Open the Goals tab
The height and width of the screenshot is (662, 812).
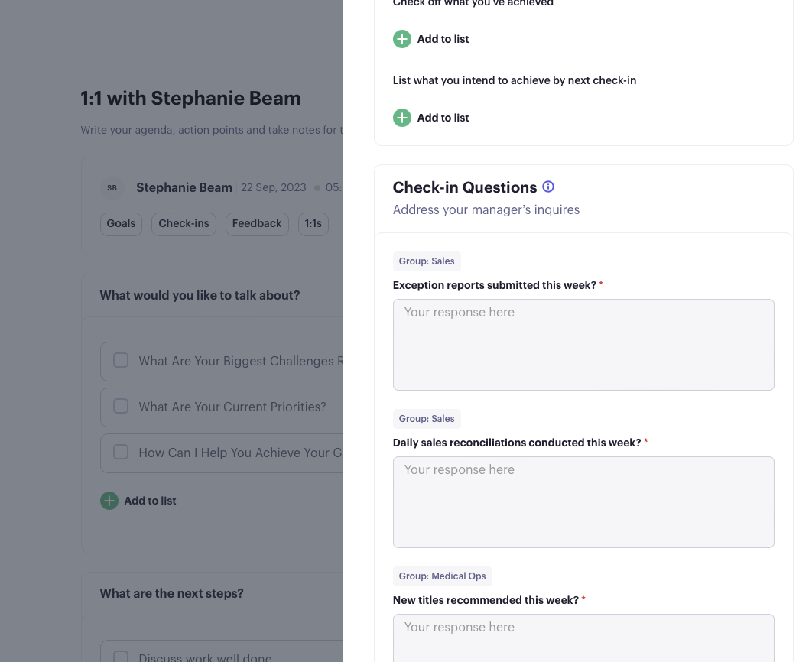121,224
